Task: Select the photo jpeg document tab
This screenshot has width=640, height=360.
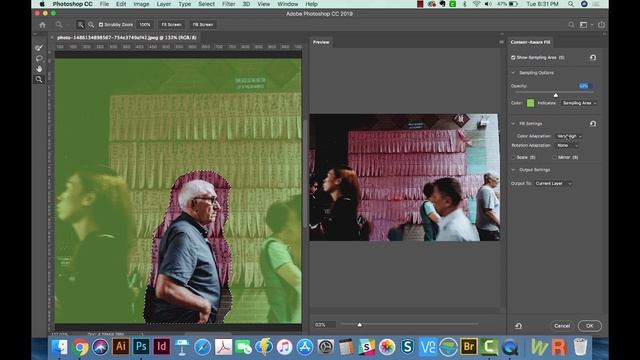Action: [x=127, y=38]
